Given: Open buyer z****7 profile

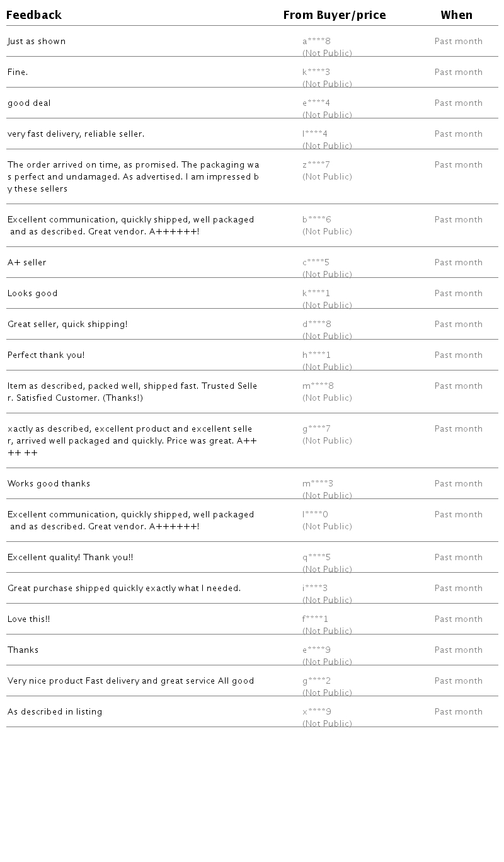Looking at the screenshot, I should [x=316, y=165].
